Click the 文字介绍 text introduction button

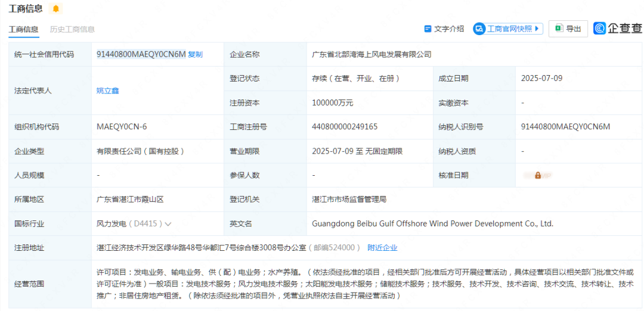[444, 29]
